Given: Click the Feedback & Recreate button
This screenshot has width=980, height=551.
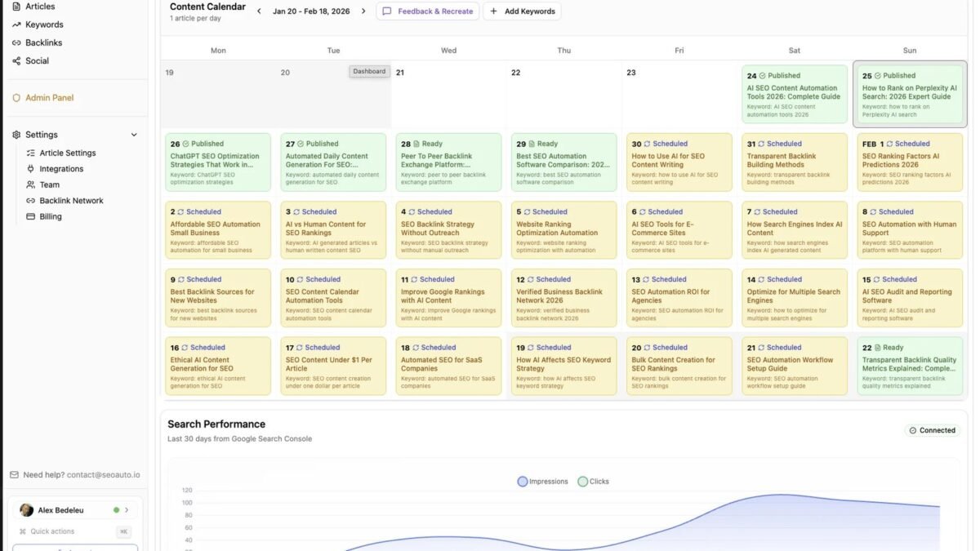Looking at the screenshot, I should [427, 11].
